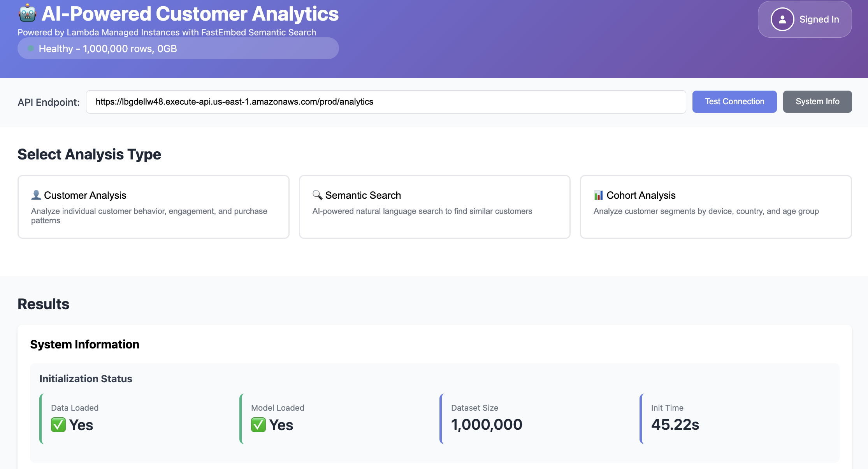
Task: Click the user avatar icon
Action: 782,19
